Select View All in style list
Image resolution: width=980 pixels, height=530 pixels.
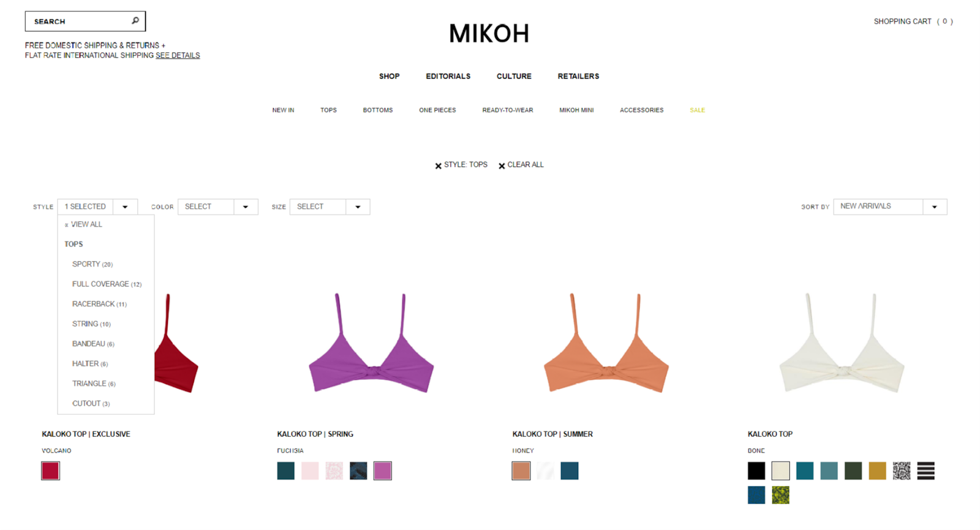[84, 224]
